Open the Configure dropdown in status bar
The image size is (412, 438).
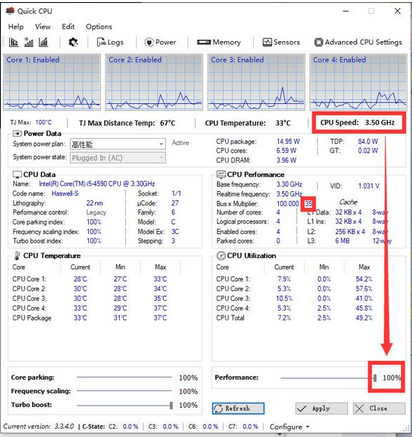click(x=289, y=427)
